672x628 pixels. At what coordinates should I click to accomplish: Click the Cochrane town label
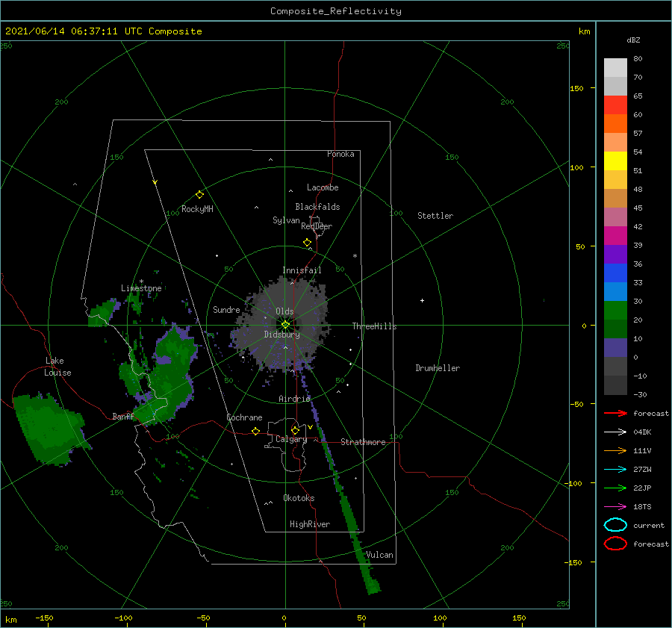[x=244, y=417]
